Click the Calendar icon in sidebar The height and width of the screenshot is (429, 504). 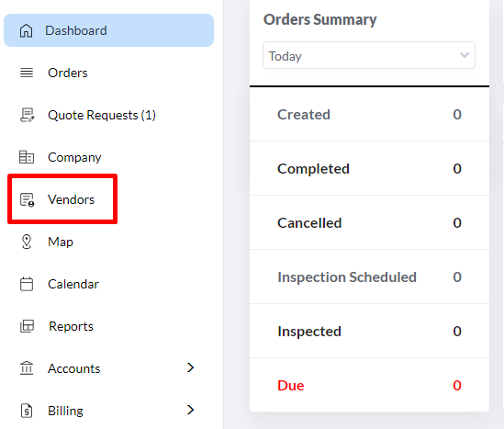click(x=27, y=284)
